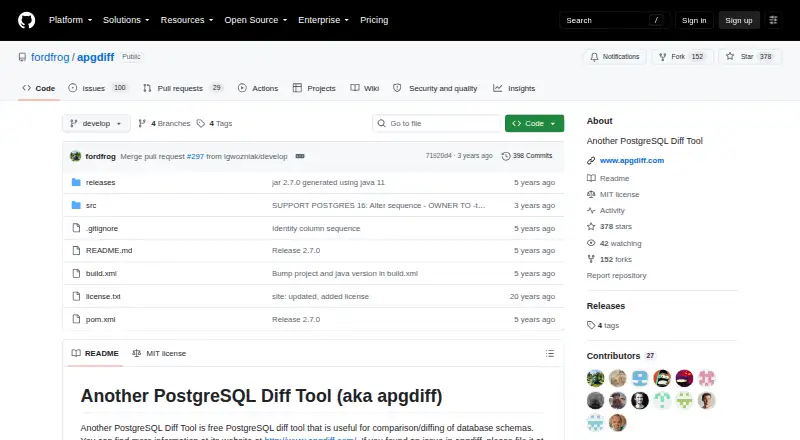
Task: Click the Sign in button
Action: 694,20
